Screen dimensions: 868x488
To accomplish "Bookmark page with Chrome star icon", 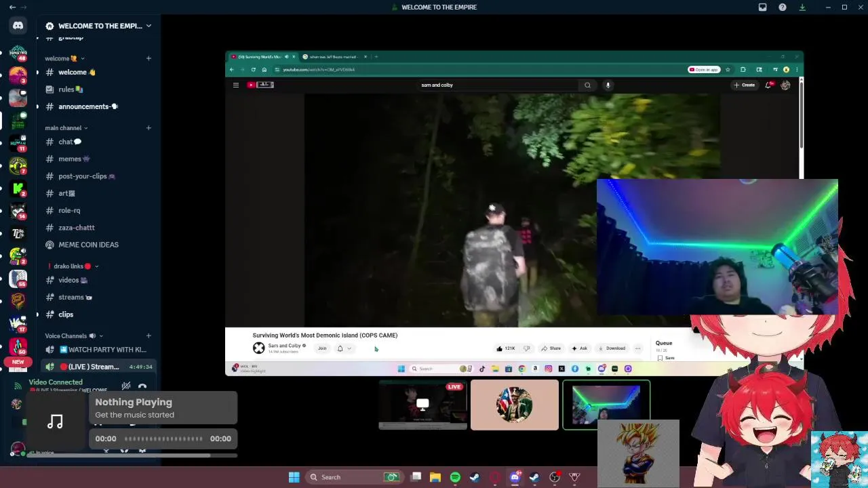I will coord(728,69).
